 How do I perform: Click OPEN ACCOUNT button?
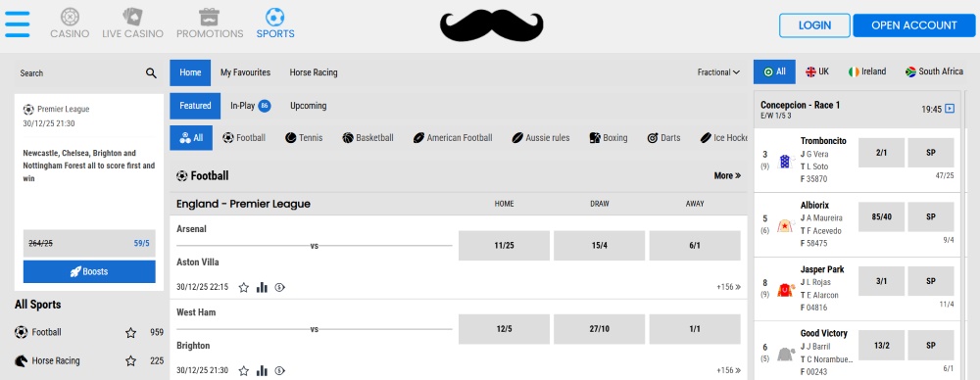pos(913,25)
